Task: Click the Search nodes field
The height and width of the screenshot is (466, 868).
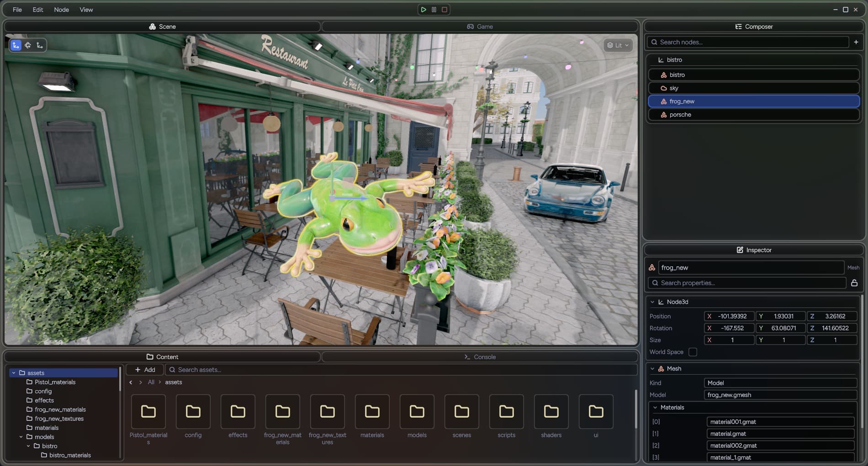Action: pyautogui.click(x=748, y=42)
